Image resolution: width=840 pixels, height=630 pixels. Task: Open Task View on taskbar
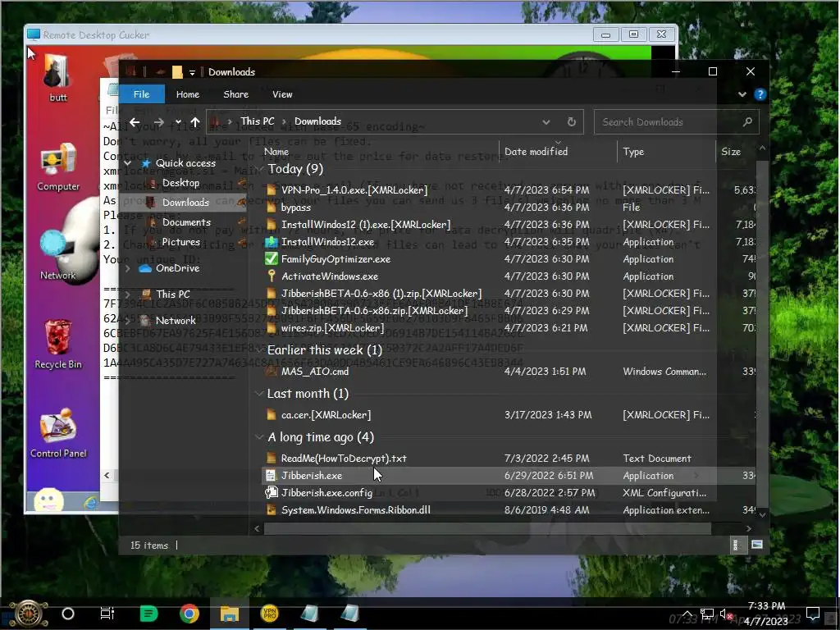(107, 614)
